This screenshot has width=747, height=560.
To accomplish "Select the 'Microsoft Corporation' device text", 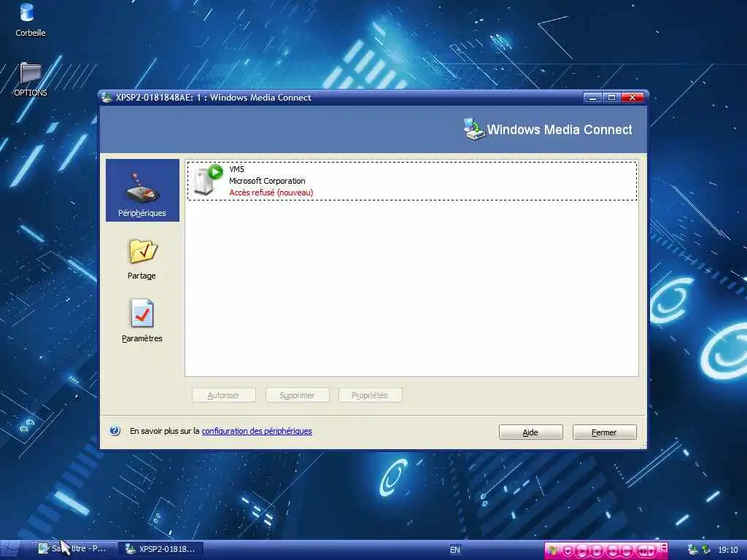I will coord(267,181).
